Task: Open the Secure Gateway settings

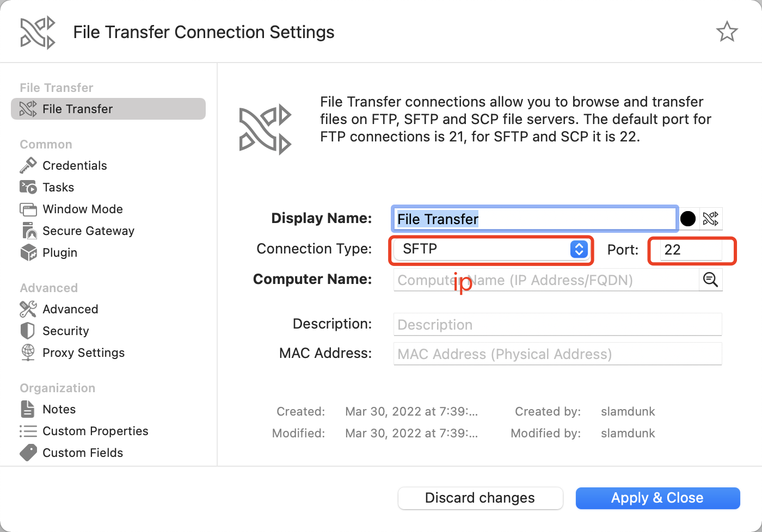Action: pos(88,231)
